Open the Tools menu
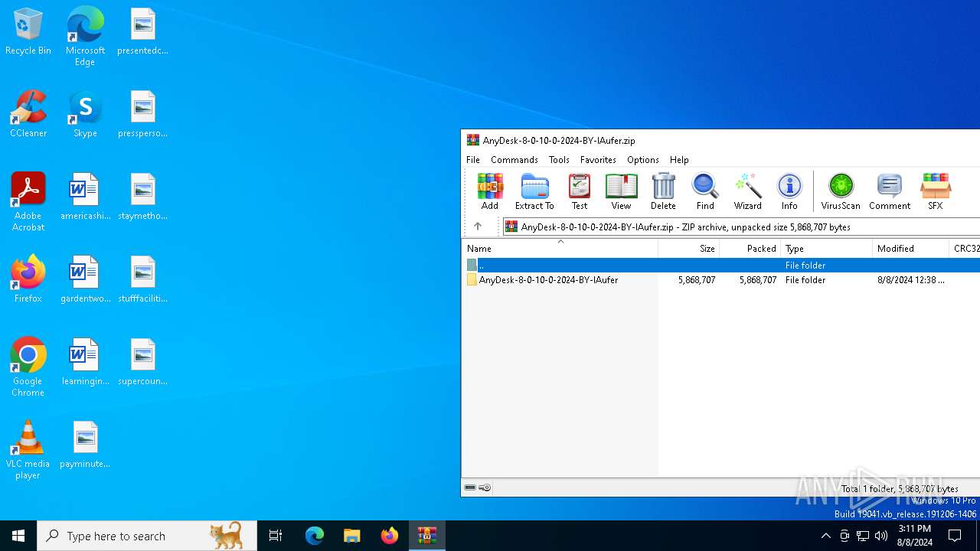980x551 pixels. (x=559, y=160)
